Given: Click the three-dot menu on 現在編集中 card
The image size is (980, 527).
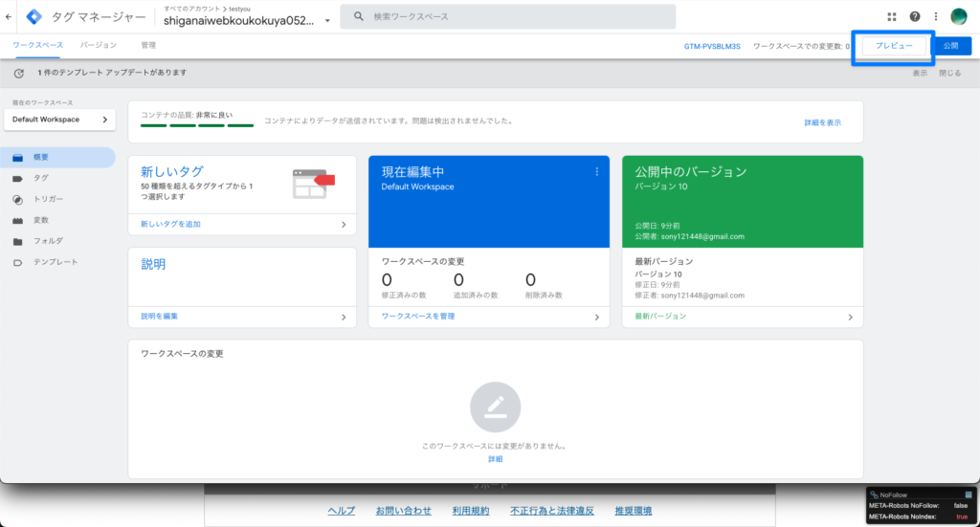Looking at the screenshot, I should coord(597,172).
